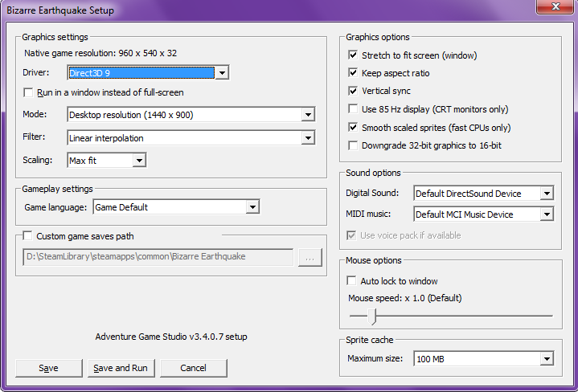This screenshot has width=578, height=392.
Task: Click the browse button for saves path
Action: click(310, 257)
